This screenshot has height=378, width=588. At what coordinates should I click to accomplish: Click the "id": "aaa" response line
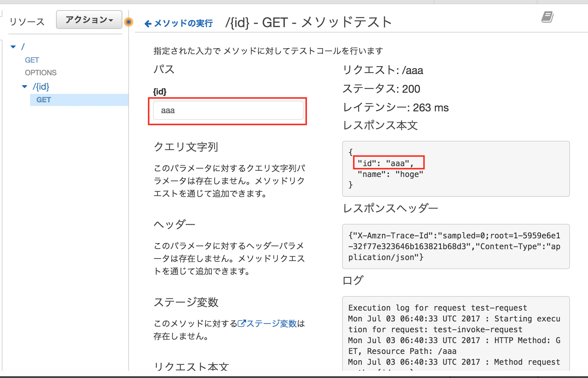385,163
